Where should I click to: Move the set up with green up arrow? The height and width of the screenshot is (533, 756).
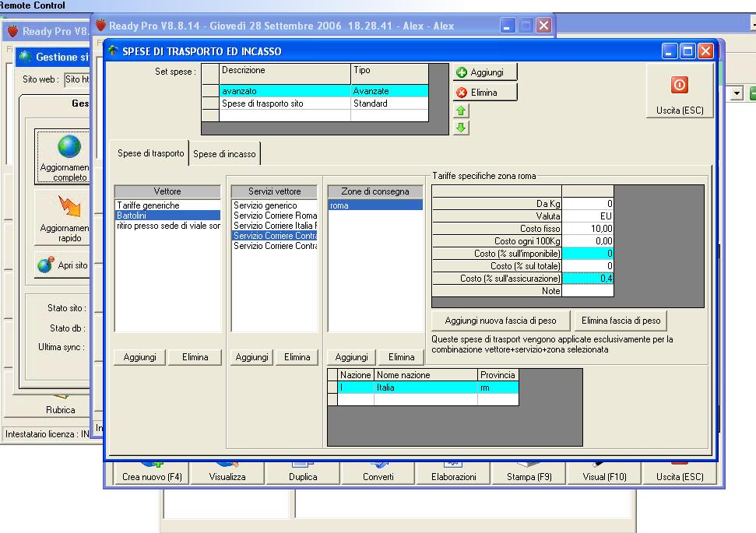(461, 110)
